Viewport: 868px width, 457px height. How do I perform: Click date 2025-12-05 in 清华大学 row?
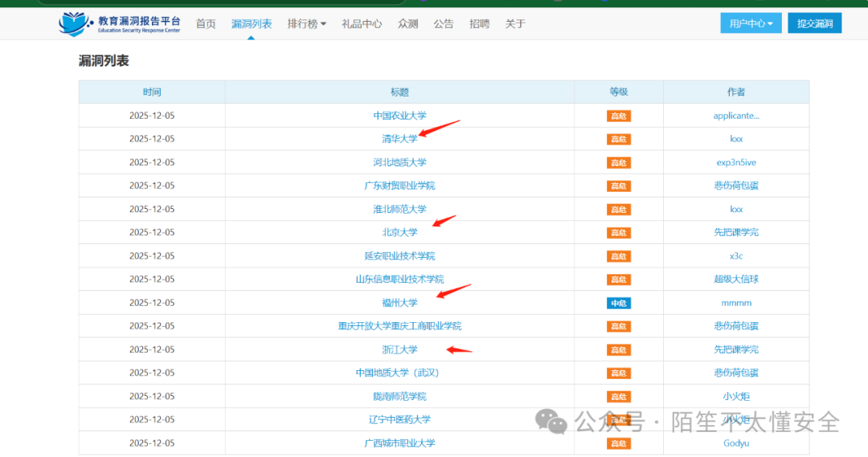click(152, 139)
